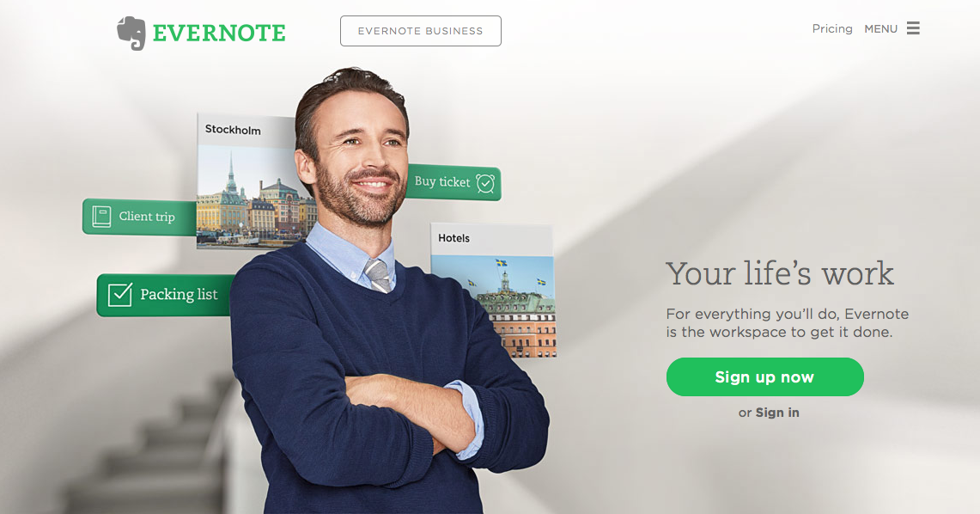Click the Evernote elephant logo icon
Screen dimensions: 980x514
[131, 34]
